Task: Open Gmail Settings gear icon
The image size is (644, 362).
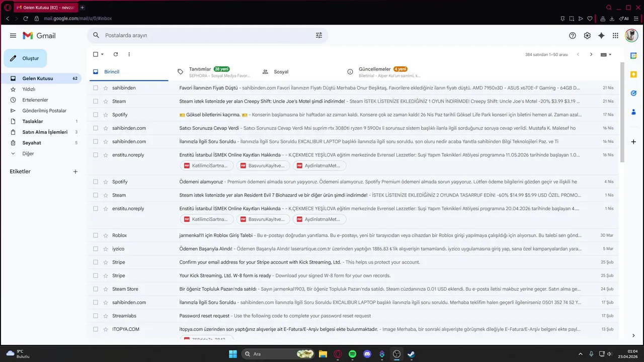Action: (x=587, y=36)
